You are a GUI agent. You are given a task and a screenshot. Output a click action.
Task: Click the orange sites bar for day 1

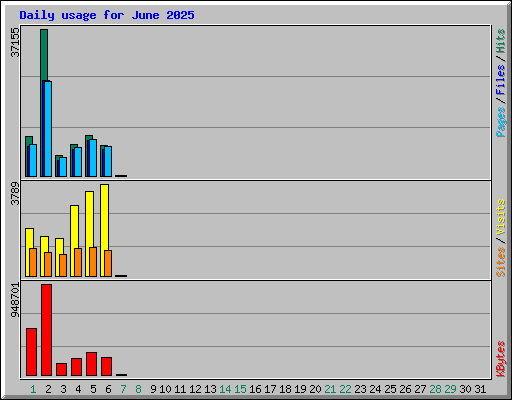(33, 263)
